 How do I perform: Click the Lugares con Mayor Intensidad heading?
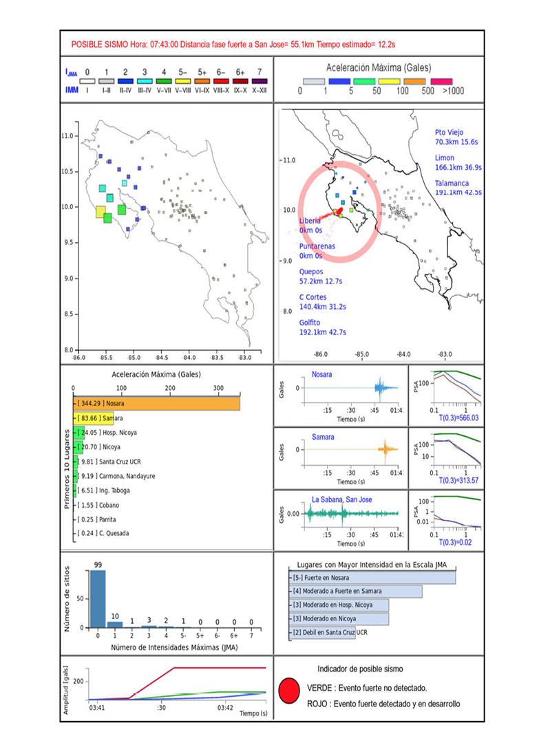[x=372, y=565]
